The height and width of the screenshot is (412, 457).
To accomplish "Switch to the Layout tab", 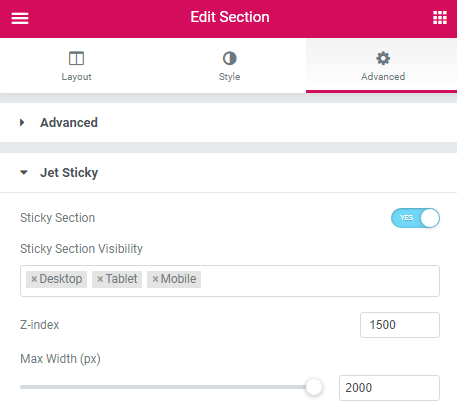I will coord(76,66).
